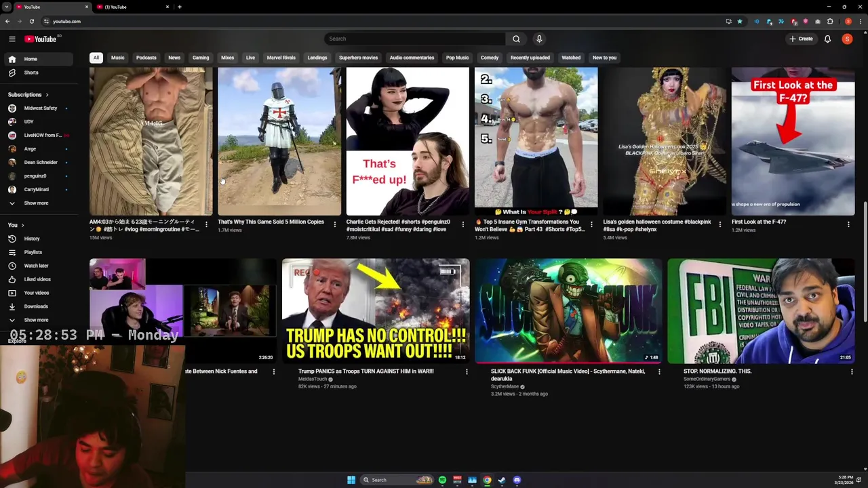Open options for STOP. NORMALIZING. THIS. video

pos(852,371)
